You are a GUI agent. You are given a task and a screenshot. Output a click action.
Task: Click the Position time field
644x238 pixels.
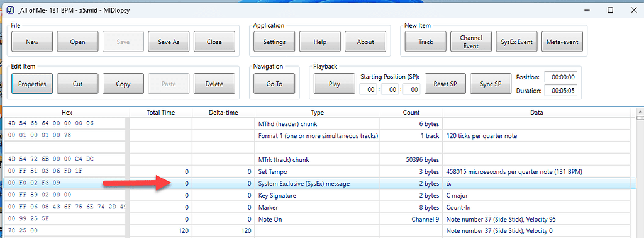coord(560,77)
